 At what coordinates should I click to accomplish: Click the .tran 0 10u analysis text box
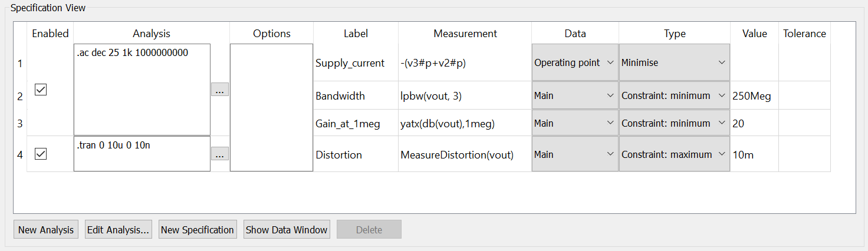pyautogui.click(x=142, y=154)
